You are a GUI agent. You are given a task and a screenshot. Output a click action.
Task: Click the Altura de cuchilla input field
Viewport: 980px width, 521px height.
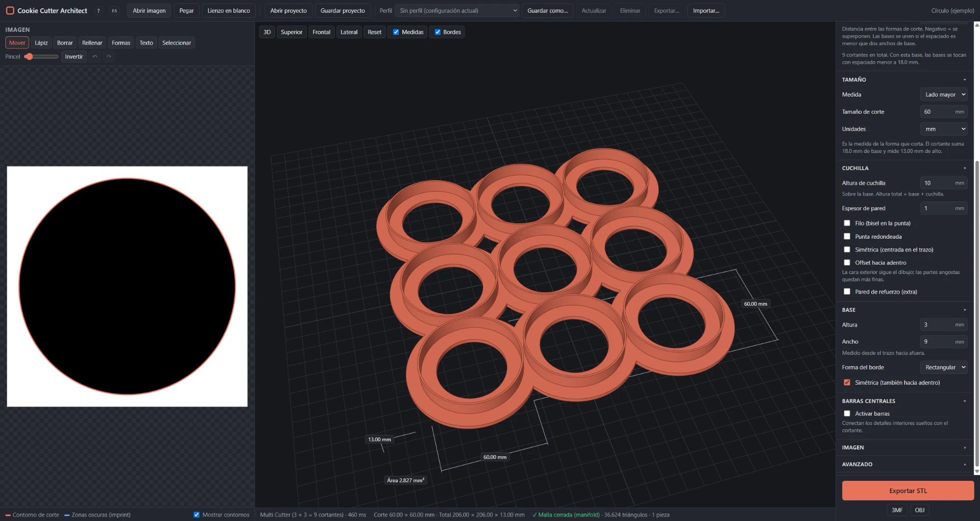[x=944, y=183]
